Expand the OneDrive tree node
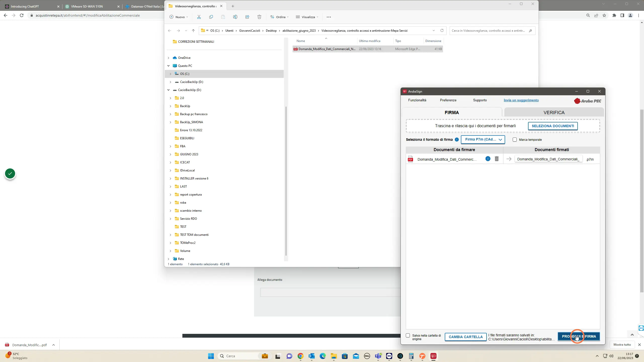Screen dimensions: 644x362 point(168,58)
